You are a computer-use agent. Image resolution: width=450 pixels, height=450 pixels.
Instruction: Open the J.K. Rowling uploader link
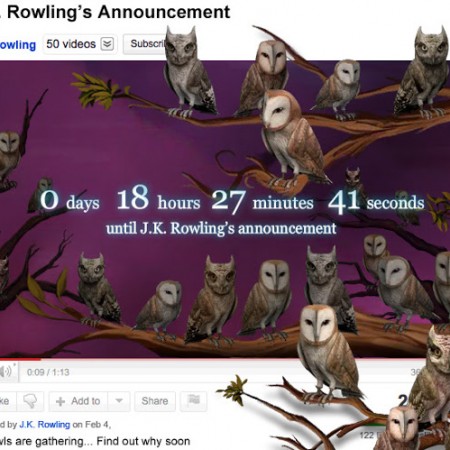(45, 425)
